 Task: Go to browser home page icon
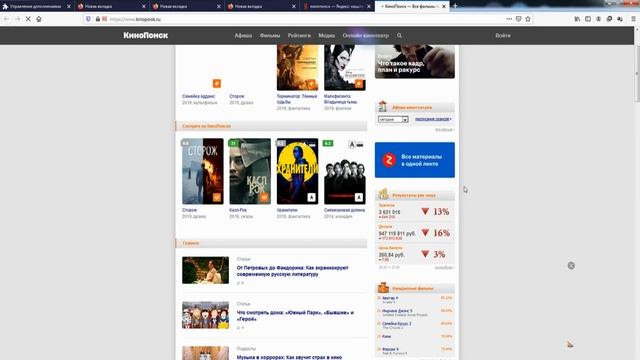[39, 19]
